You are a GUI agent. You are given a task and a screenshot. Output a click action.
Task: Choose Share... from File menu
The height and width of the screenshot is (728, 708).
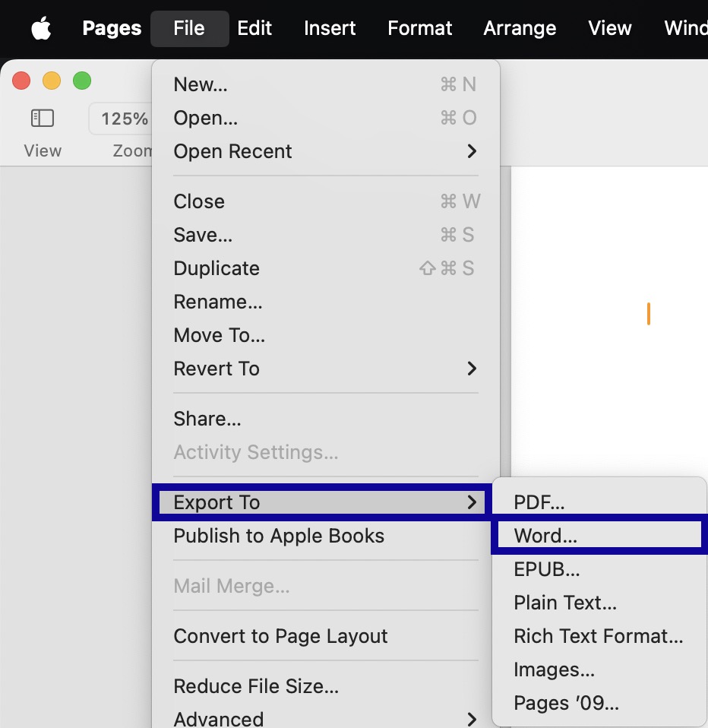point(325,419)
